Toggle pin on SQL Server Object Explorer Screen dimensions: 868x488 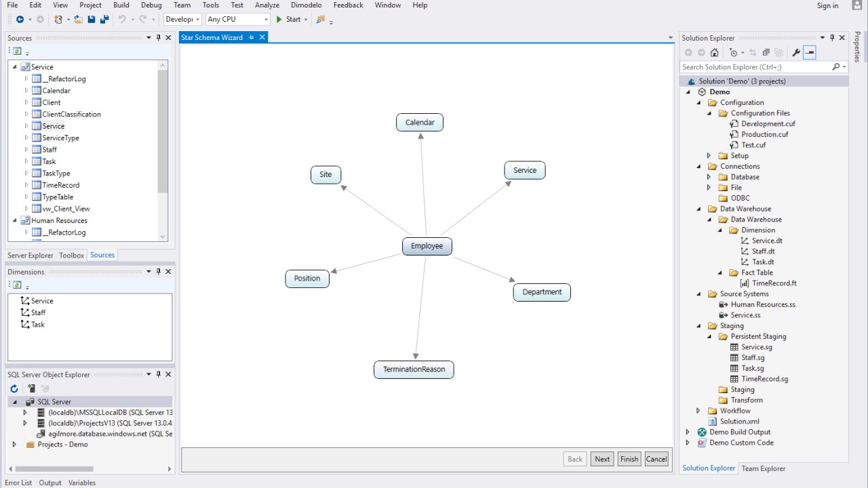159,374
